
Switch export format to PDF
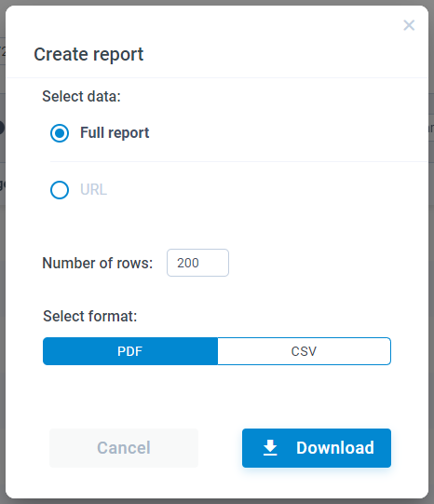click(130, 351)
